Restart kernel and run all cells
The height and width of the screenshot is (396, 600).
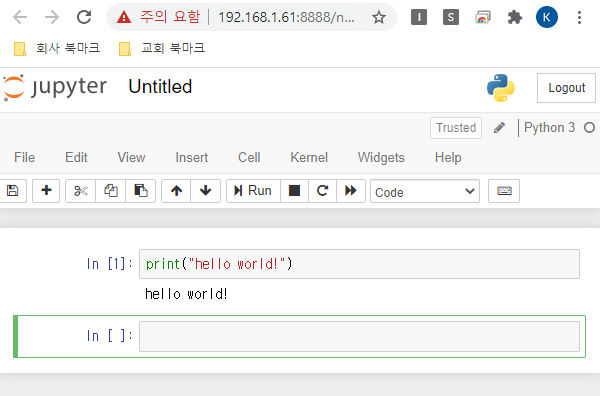pos(351,191)
